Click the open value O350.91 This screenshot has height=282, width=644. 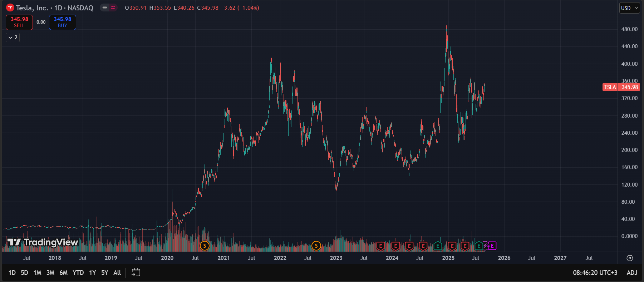pyautogui.click(x=136, y=8)
